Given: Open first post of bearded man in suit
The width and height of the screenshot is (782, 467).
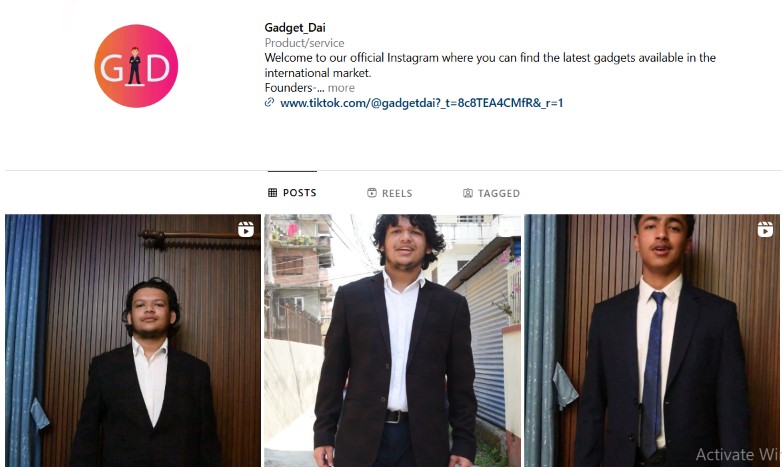Looking at the screenshot, I should 133,341.
